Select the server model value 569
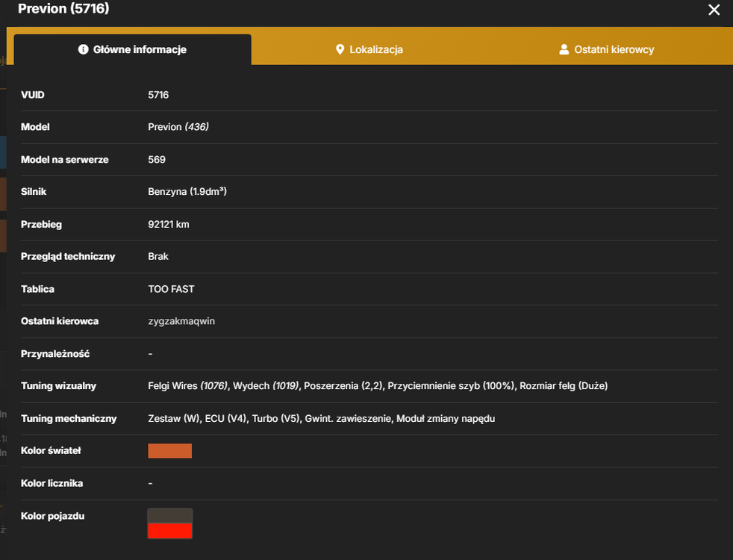Screen dimensions: 733x560 pyautogui.click(x=157, y=159)
